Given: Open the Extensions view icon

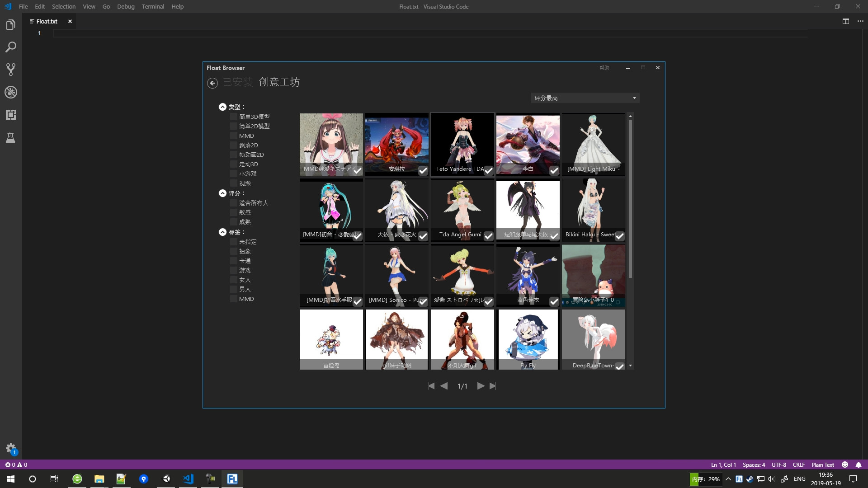Looking at the screenshot, I should click(11, 115).
